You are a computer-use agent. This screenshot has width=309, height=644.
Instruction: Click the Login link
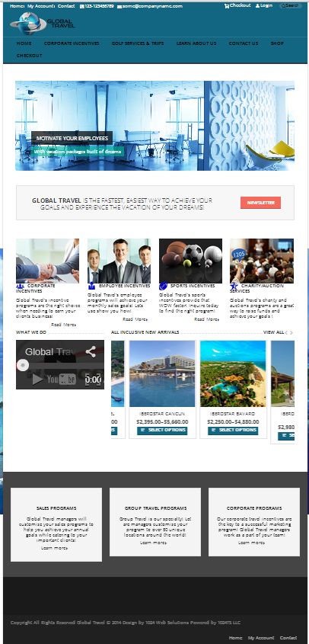(x=266, y=6)
